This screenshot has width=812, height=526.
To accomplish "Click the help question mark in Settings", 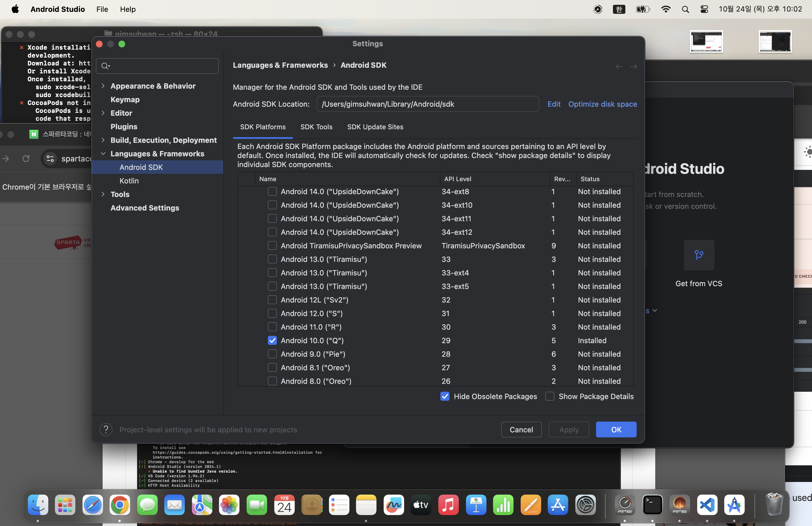I will point(106,430).
